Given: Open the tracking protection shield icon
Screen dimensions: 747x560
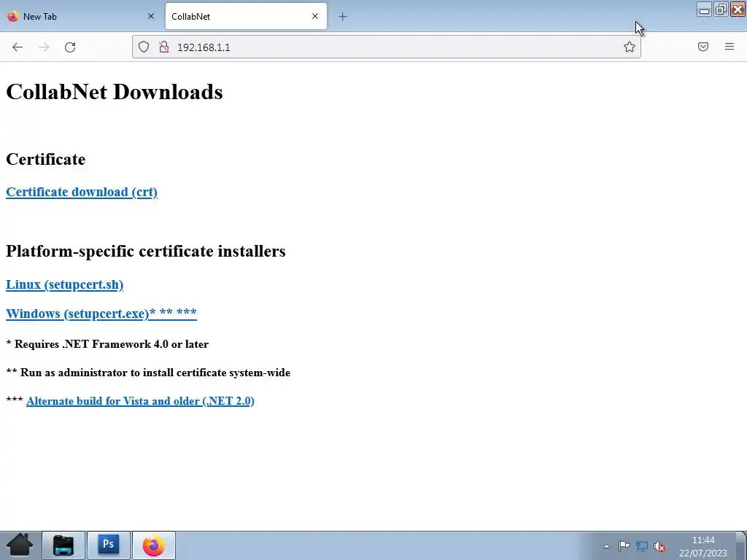Looking at the screenshot, I should coord(144,47).
